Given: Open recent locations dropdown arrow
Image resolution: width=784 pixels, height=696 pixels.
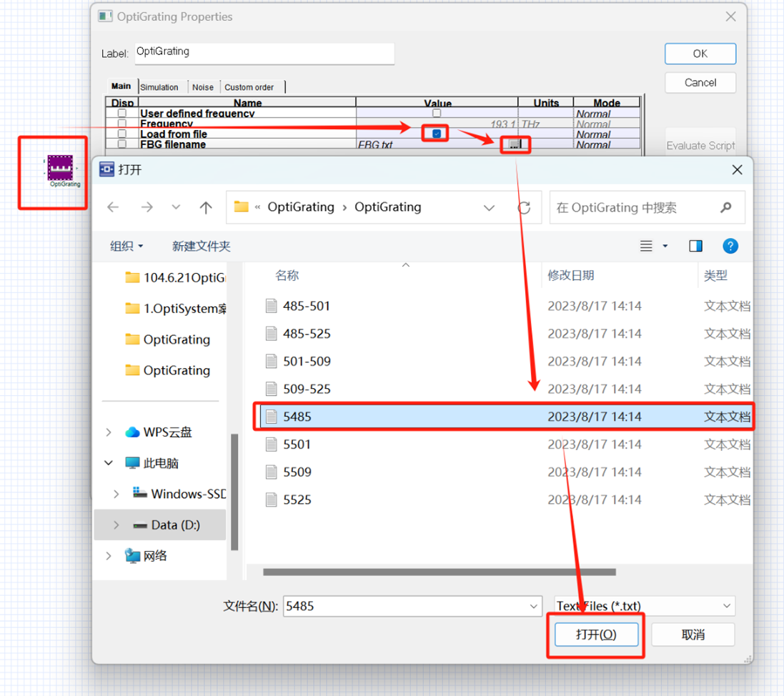Looking at the screenshot, I should [176, 207].
